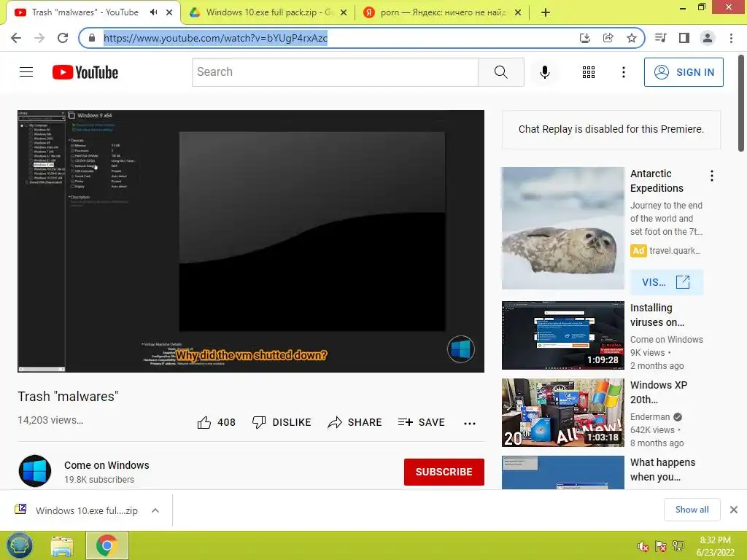Go back to the previous page
The width and height of the screenshot is (747, 560).
tap(16, 38)
